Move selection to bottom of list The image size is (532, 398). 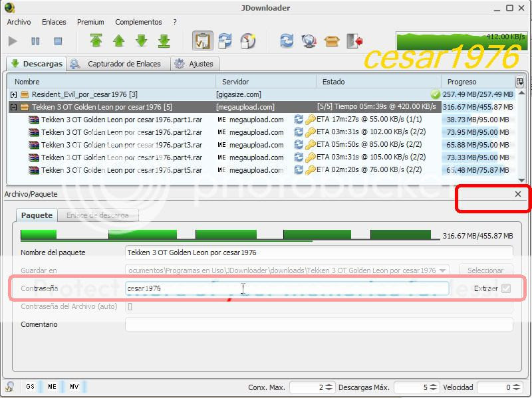click(x=164, y=41)
